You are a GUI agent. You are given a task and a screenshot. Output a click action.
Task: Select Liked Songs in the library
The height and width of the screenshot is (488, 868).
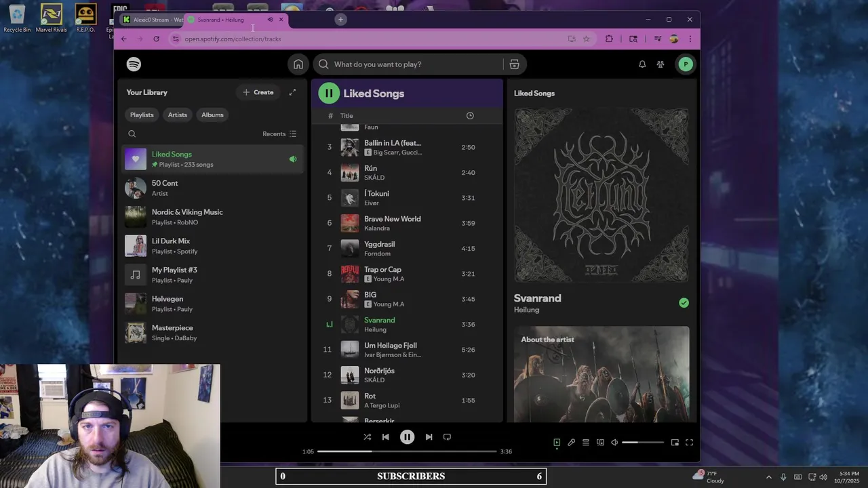pos(213,159)
